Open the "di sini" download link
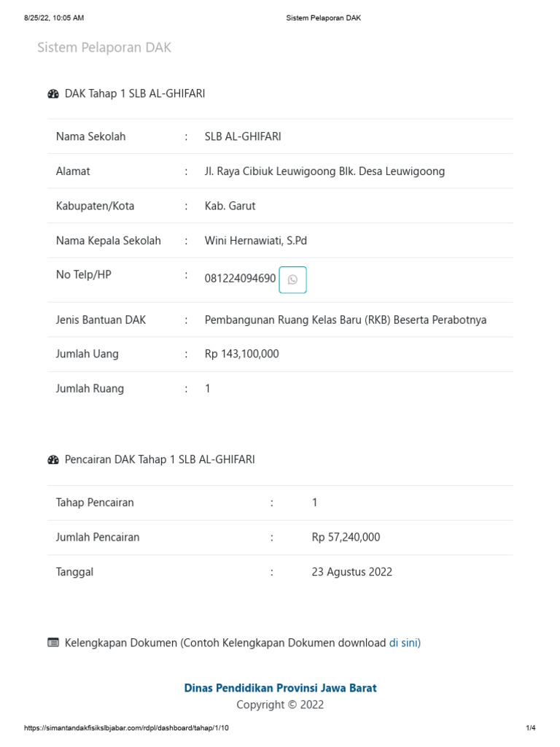The image size is (560, 747). click(403, 643)
